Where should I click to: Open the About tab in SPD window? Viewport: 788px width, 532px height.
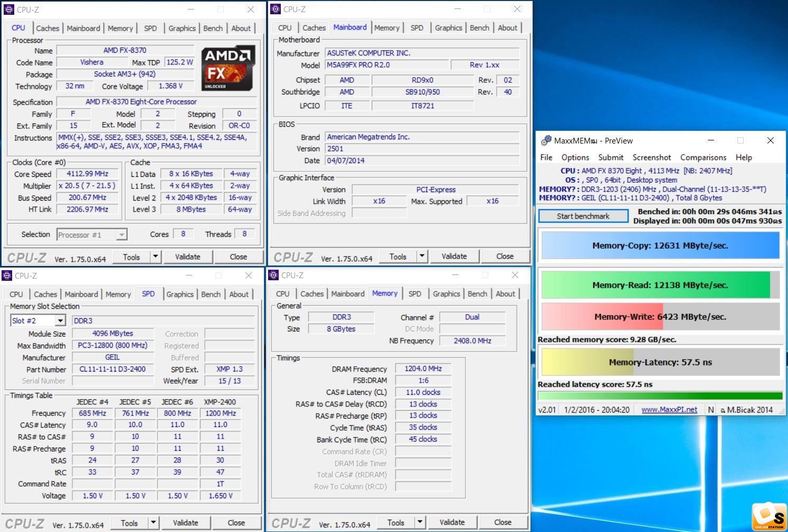[x=239, y=294]
